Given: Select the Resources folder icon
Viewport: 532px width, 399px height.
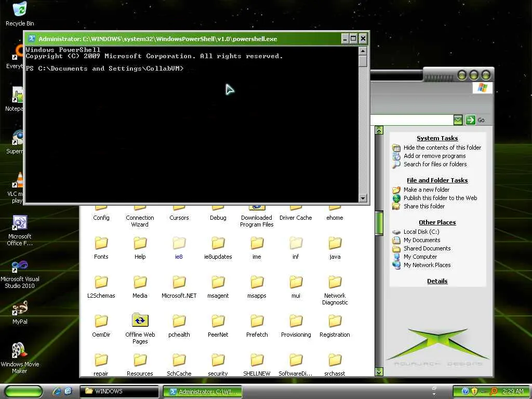Looking at the screenshot, I should [x=140, y=360].
